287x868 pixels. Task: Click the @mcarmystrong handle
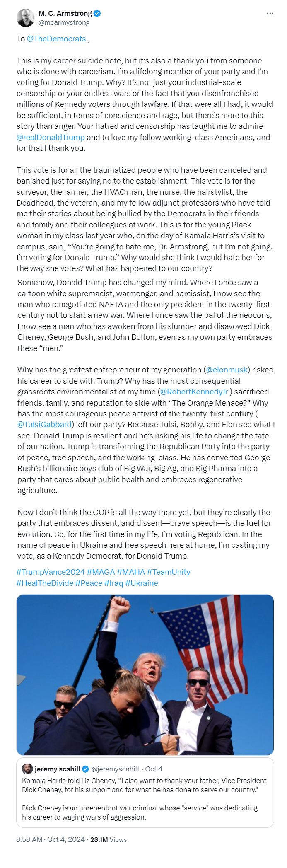click(64, 23)
